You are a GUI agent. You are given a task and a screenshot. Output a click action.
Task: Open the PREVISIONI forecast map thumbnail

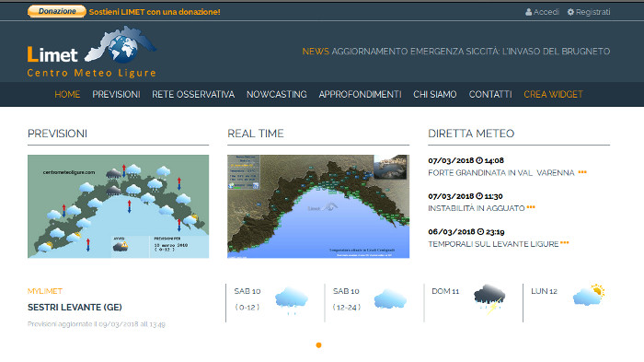[x=119, y=206]
